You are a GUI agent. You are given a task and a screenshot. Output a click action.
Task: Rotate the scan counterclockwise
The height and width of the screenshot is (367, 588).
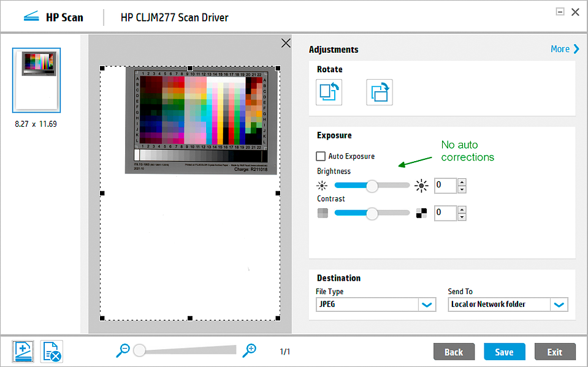click(x=329, y=93)
